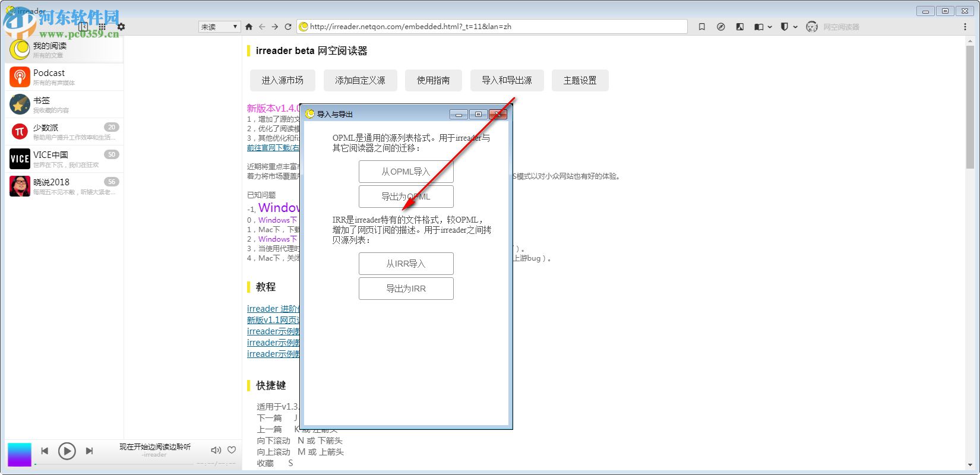Skip to previous track in player
Screen dimensions: 980x475
[45, 451]
